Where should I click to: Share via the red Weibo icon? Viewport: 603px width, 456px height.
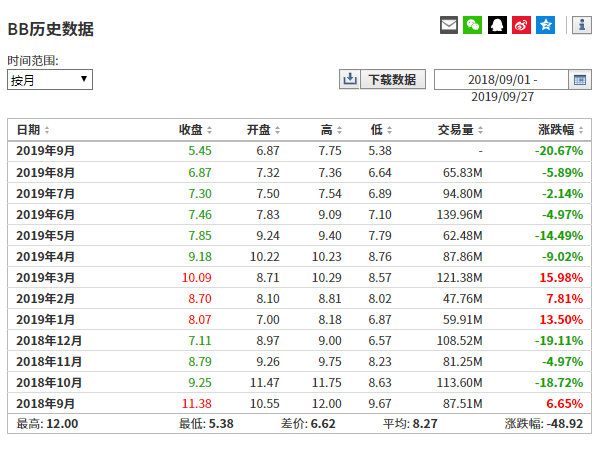pos(521,25)
